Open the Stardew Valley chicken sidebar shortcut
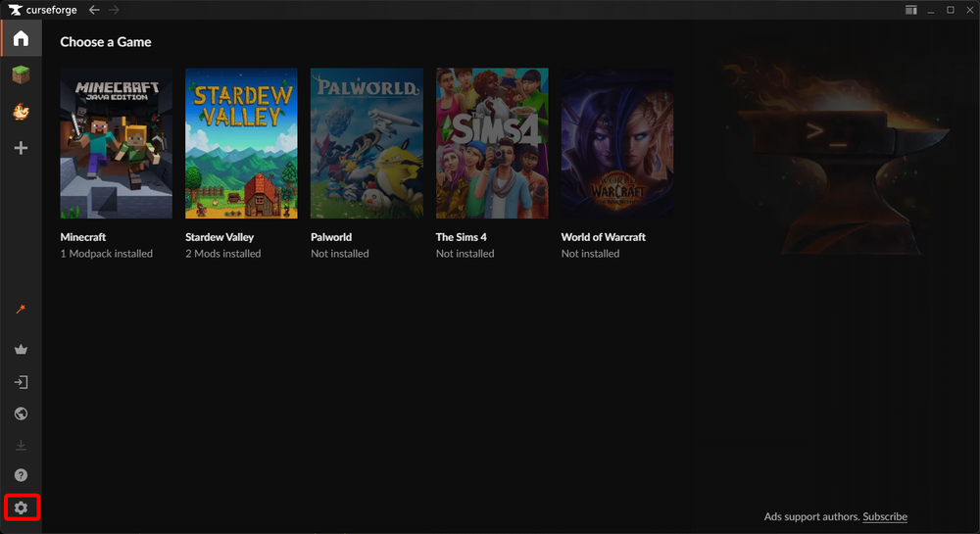 click(x=21, y=112)
